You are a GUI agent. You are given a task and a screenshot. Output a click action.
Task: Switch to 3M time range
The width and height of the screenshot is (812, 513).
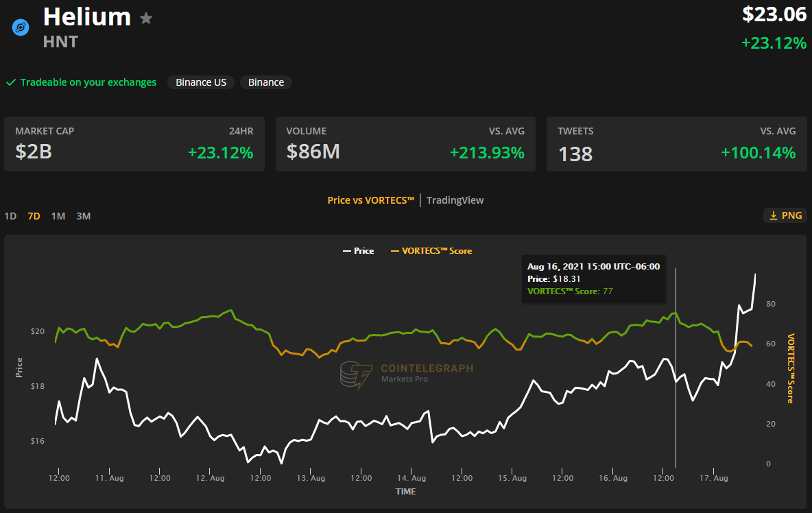coord(83,216)
